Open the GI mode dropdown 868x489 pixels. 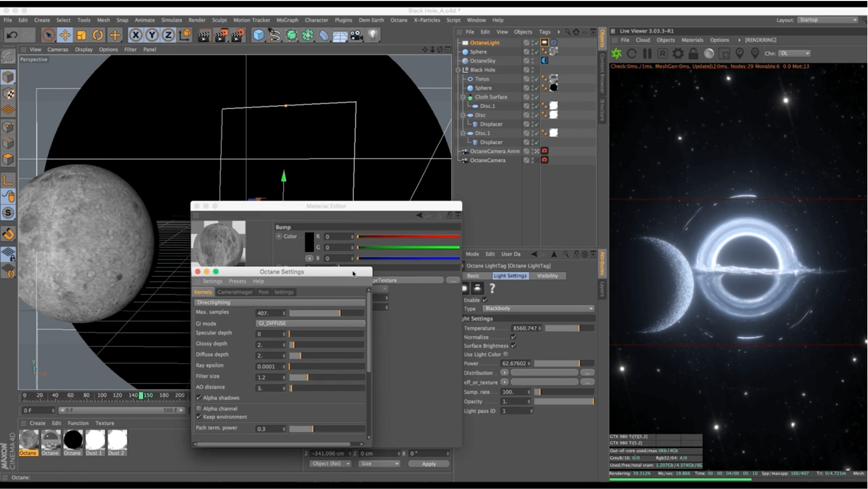tap(310, 324)
